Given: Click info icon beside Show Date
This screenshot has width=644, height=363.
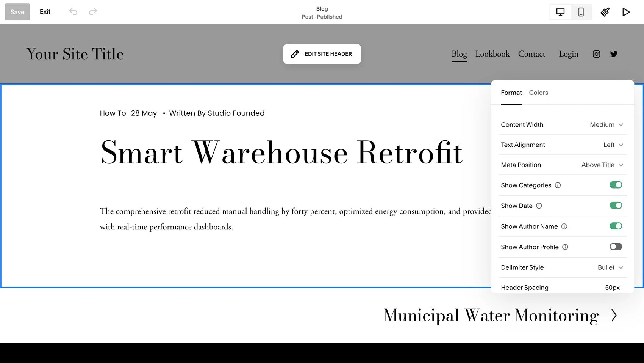Looking at the screenshot, I should pos(539,206).
